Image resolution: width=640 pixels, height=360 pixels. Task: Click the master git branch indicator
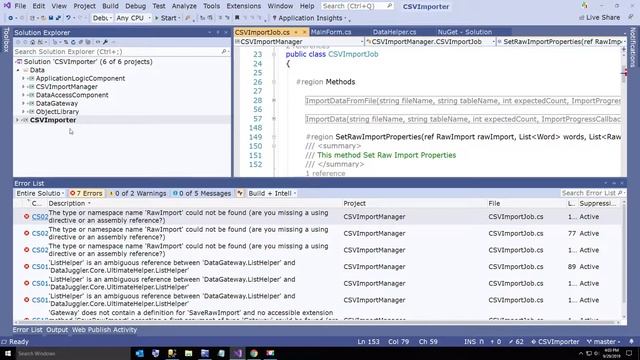pos(603,342)
